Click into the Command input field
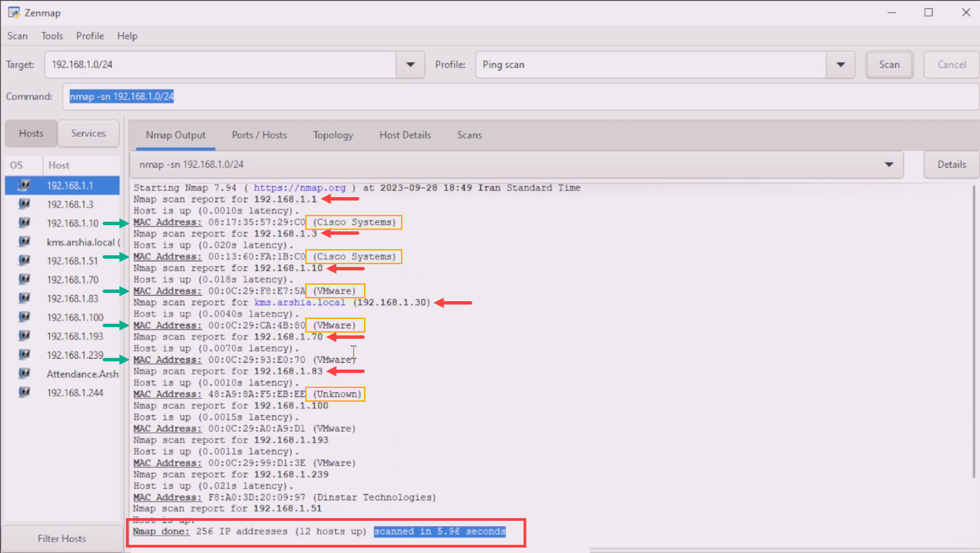The image size is (980, 553). (521, 97)
